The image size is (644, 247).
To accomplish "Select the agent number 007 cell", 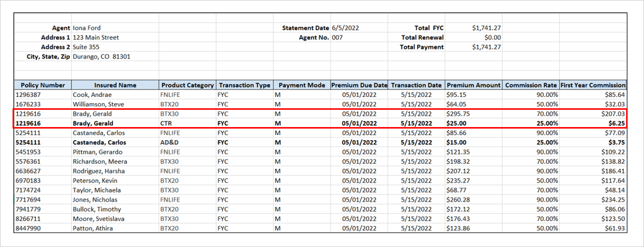I will click(x=337, y=38).
